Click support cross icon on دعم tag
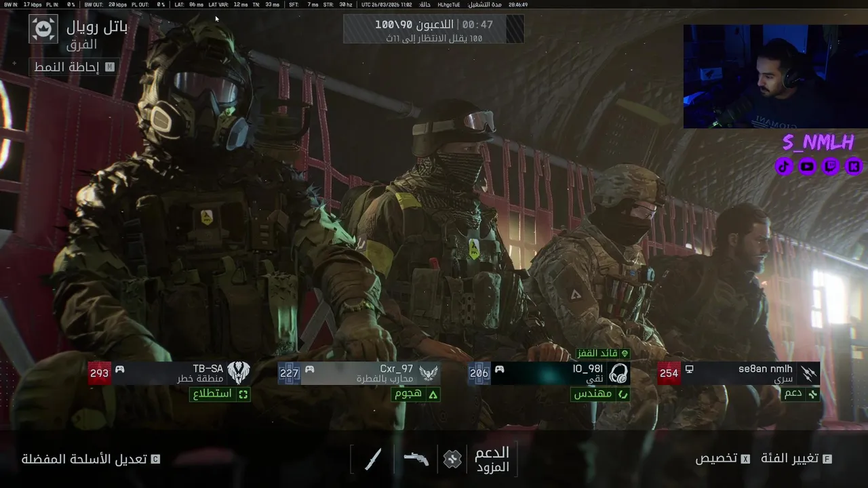 pyautogui.click(x=812, y=394)
